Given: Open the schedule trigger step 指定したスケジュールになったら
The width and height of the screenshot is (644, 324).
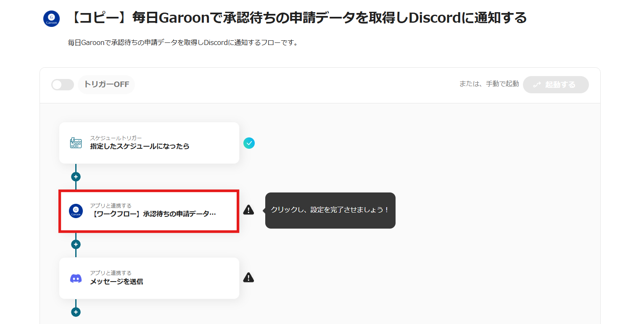Looking at the screenshot, I should 149,143.
